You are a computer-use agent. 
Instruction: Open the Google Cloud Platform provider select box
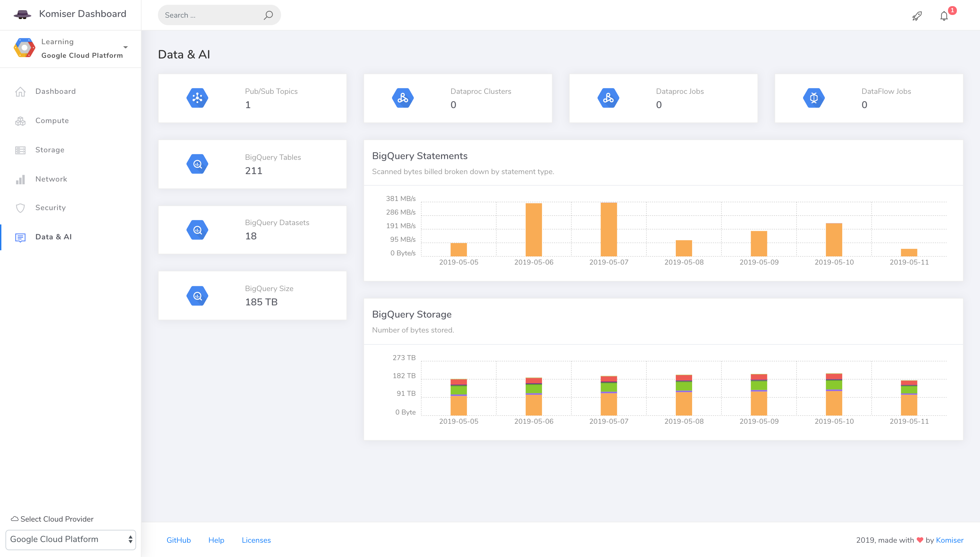[x=71, y=539]
